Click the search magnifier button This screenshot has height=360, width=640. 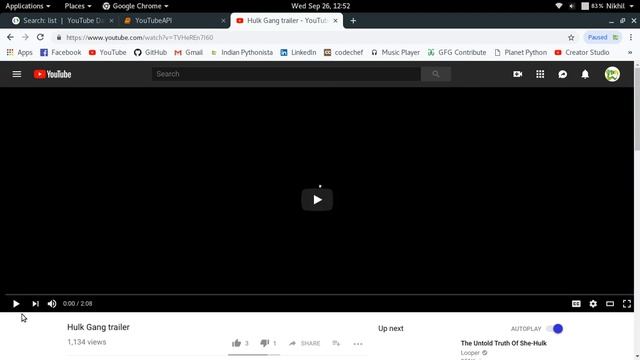436,74
